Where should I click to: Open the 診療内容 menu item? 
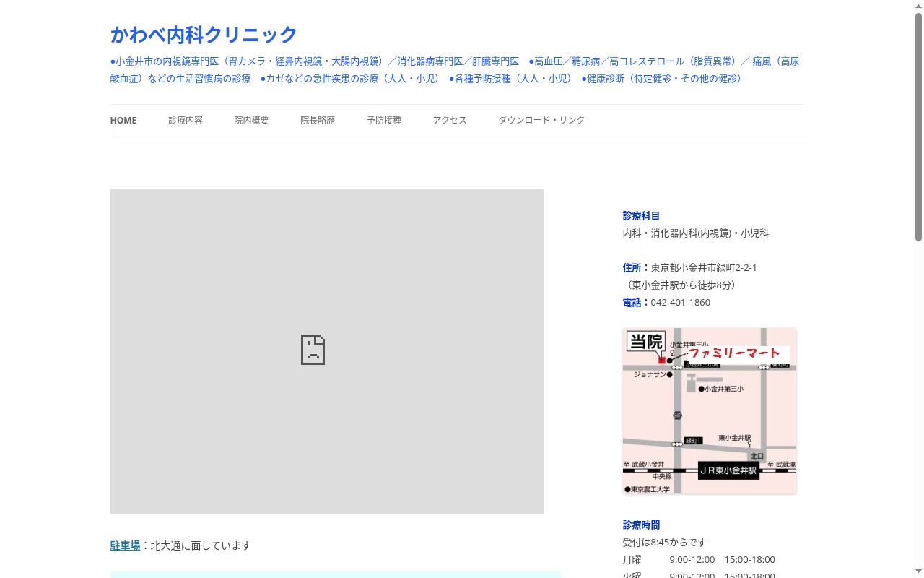[186, 121]
